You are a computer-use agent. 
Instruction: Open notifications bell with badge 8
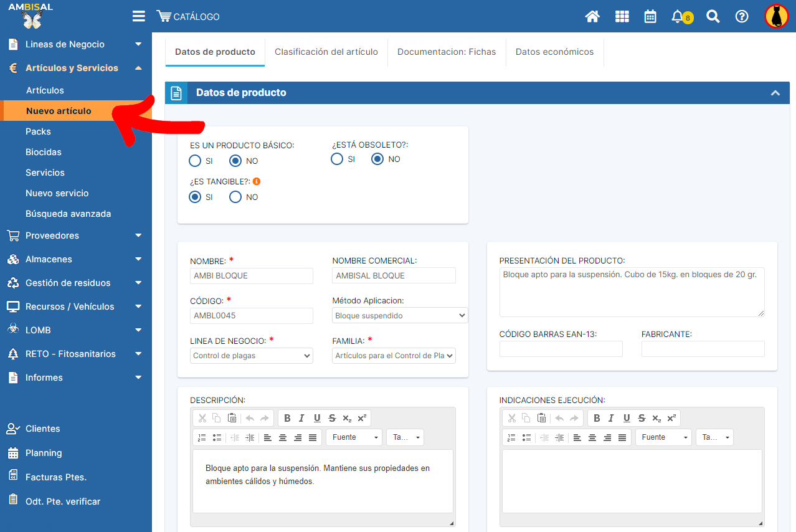coord(678,17)
